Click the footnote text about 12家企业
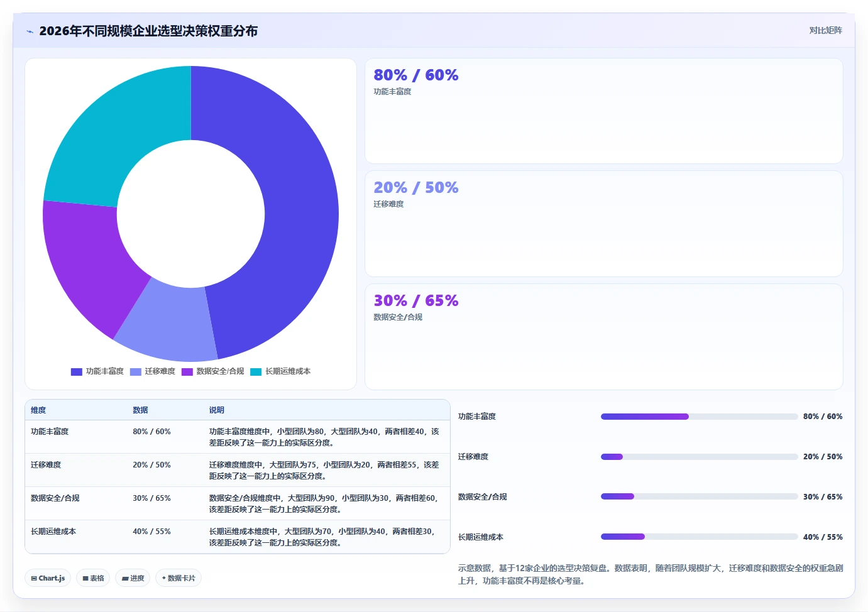The height and width of the screenshot is (612, 868). (x=651, y=574)
